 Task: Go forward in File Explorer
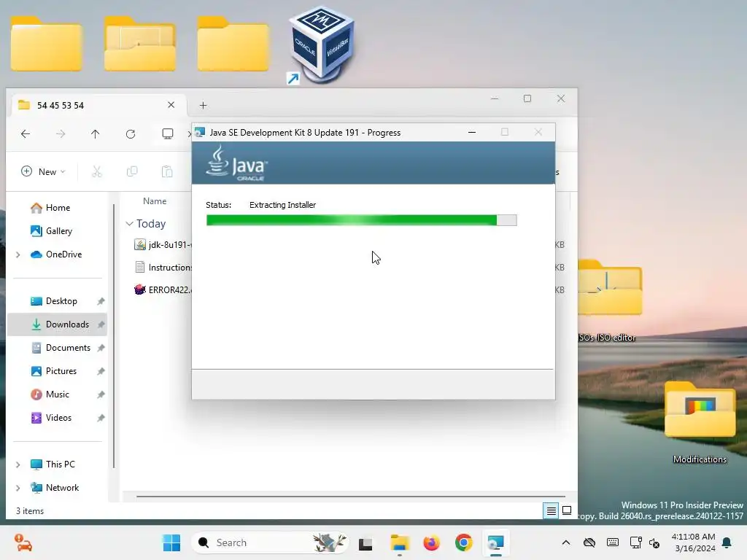61,134
